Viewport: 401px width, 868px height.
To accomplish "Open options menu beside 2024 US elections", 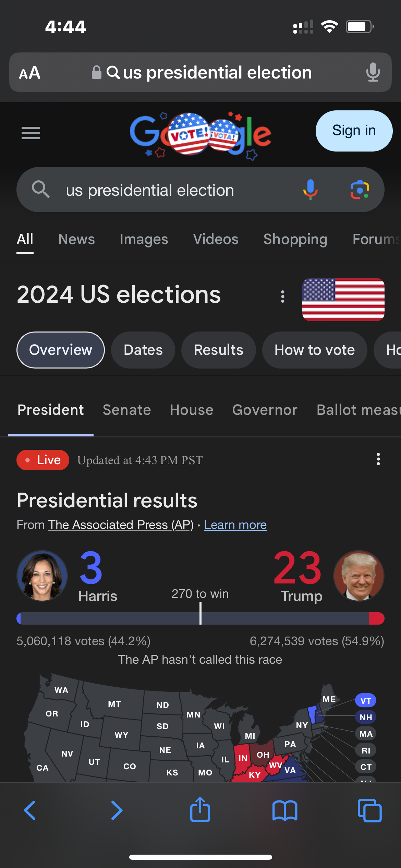I will pos(283,297).
